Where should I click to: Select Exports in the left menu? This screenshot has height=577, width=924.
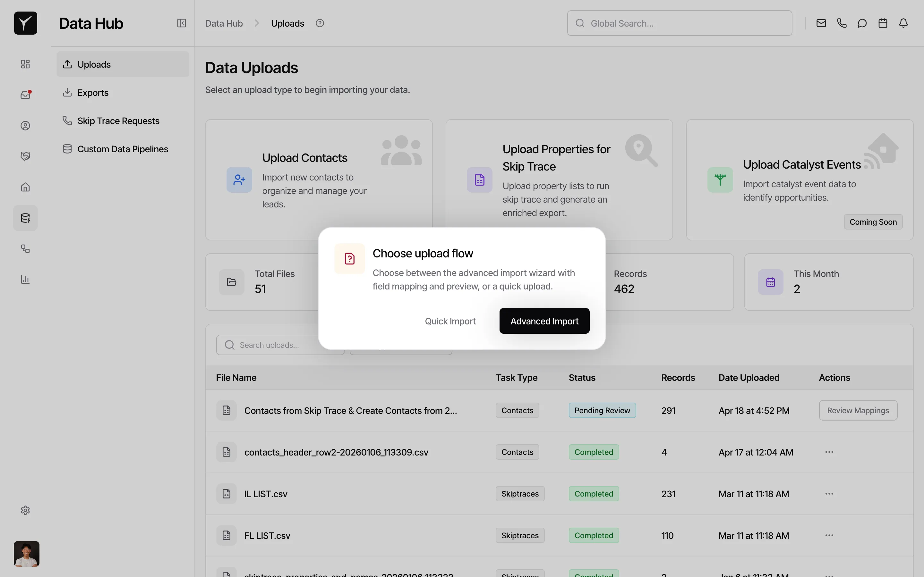click(x=93, y=92)
